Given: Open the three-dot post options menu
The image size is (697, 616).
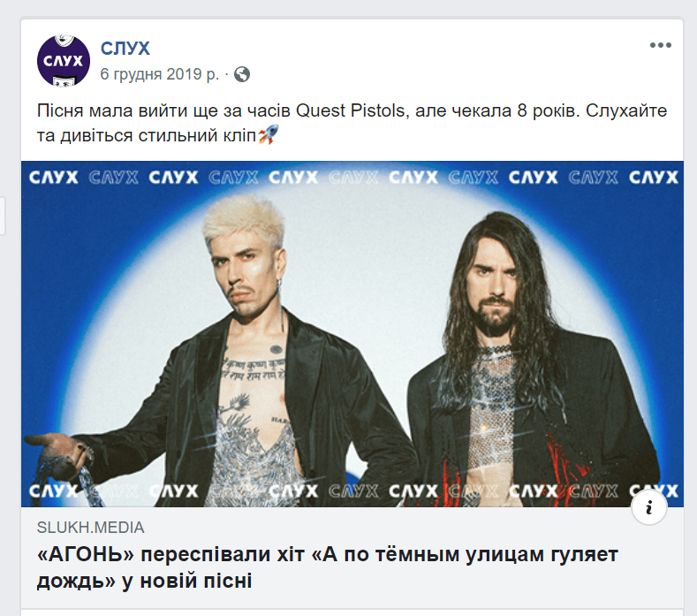Looking at the screenshot, I should click(x=660, y=45).
